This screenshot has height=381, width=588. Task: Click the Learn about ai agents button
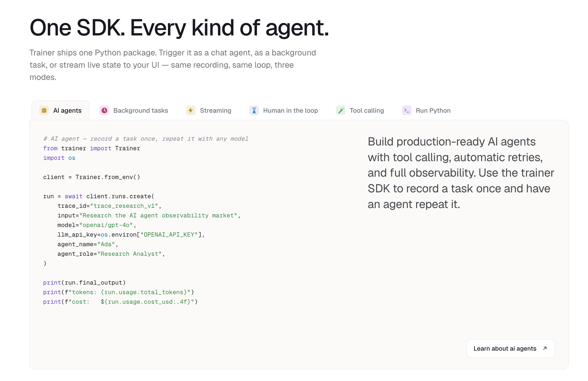click(511, 348)
